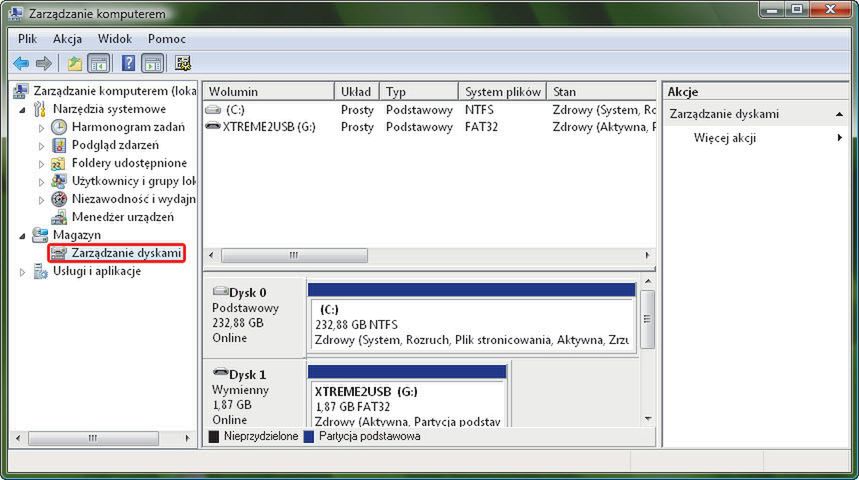Open the Akcja menu

tap(67, 39)
